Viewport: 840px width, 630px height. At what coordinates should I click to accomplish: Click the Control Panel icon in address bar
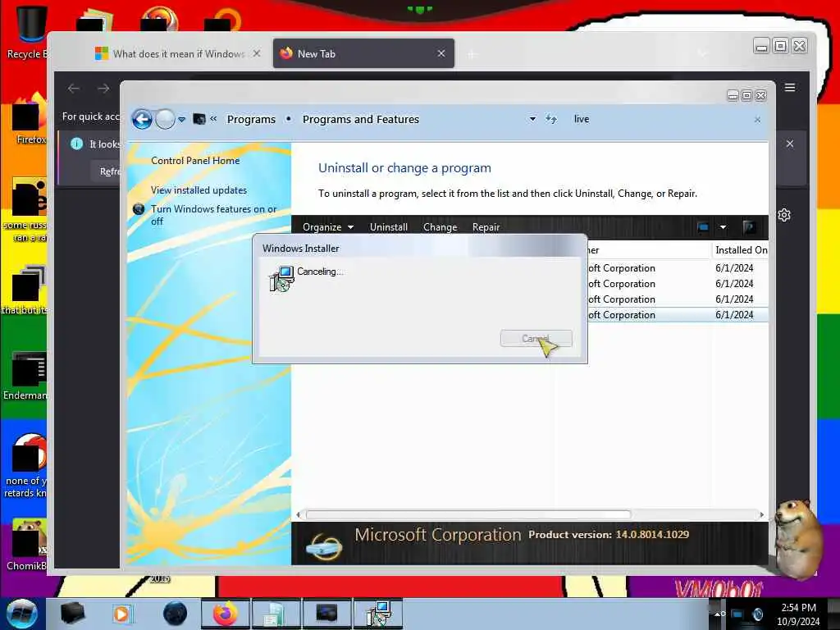199,119
